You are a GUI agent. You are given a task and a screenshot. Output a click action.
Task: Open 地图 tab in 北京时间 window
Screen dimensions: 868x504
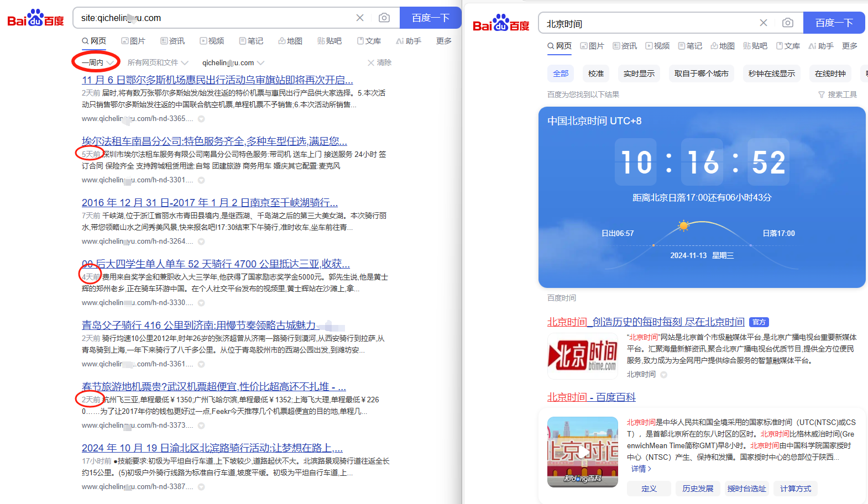pyautogui.click(x=723, y=46)
